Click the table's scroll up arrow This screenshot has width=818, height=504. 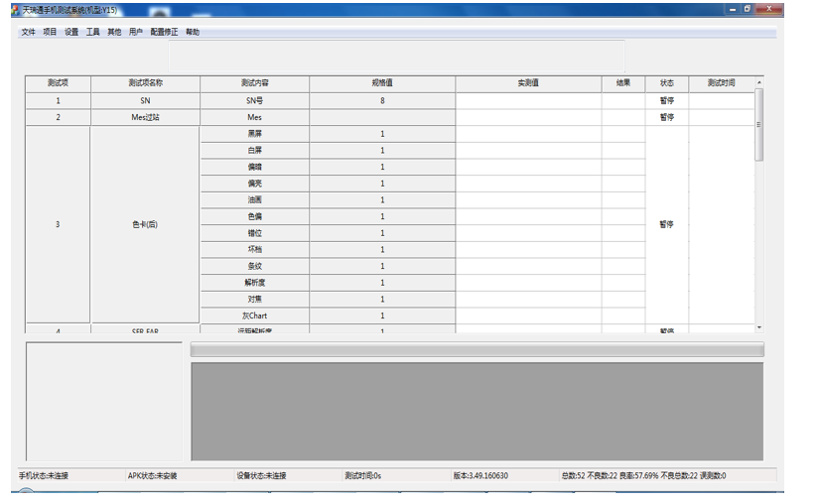tap(759, 82)
